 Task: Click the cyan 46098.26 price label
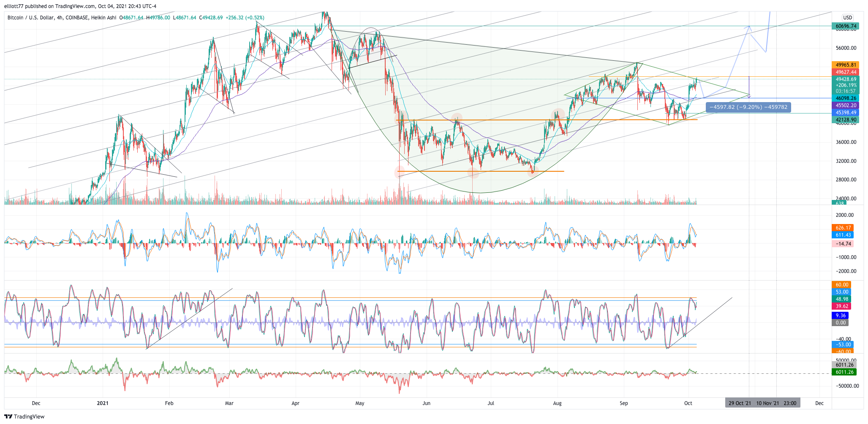pyautogui.click(x=846, y=98)
